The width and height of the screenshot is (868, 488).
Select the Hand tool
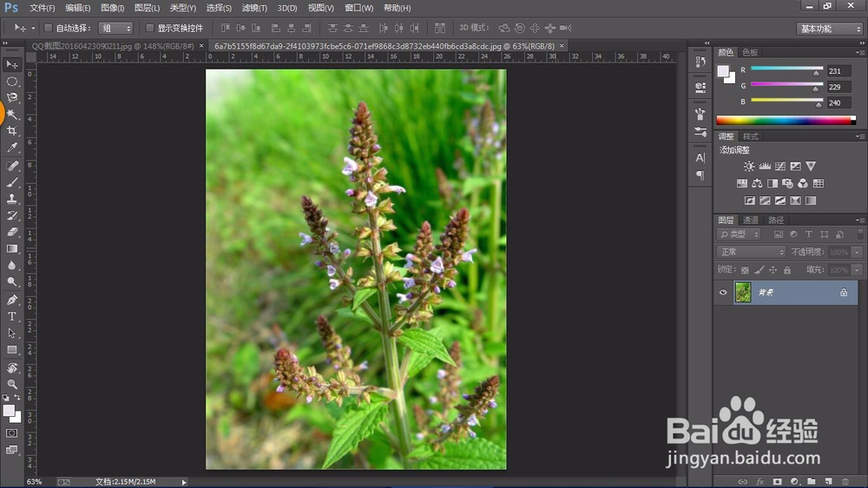click(x=11, y=368)
